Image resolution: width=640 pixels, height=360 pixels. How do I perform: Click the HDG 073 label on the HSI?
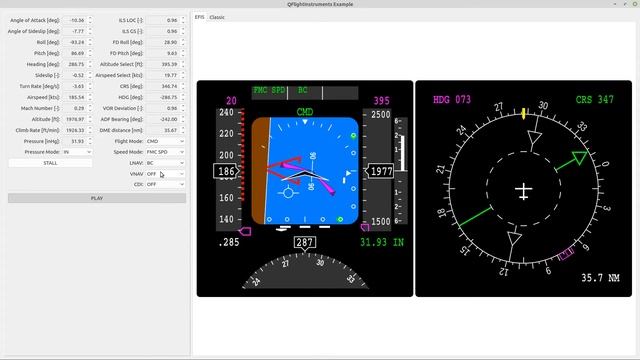tap(452, 100)
